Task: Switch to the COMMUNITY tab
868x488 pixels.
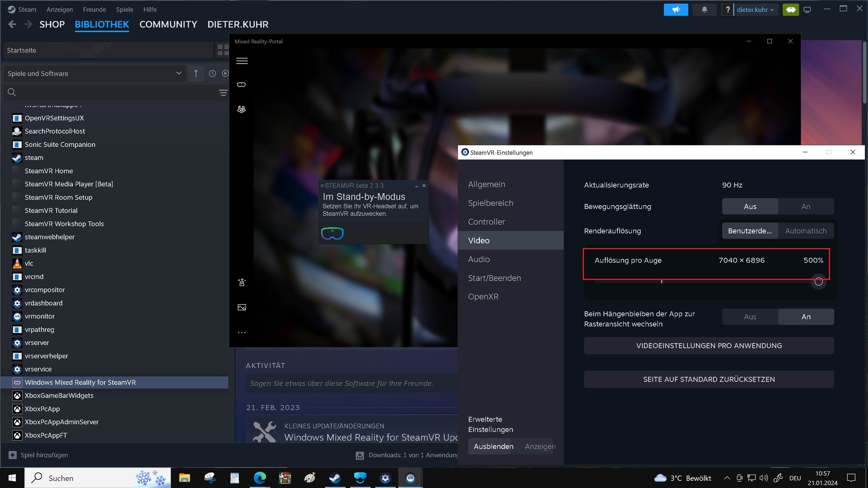Action: point(168,24)
